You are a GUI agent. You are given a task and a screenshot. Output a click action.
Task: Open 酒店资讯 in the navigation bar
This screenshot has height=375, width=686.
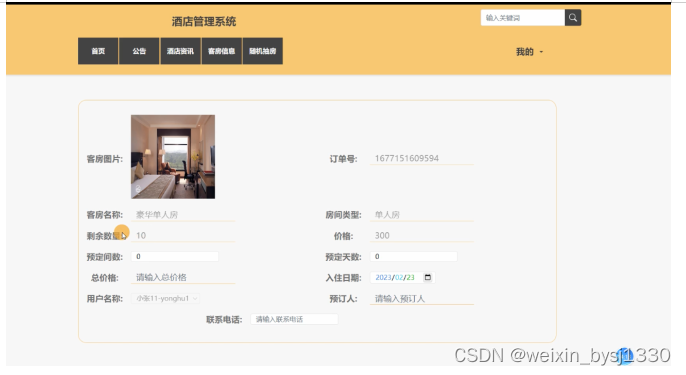pos(180,51)
